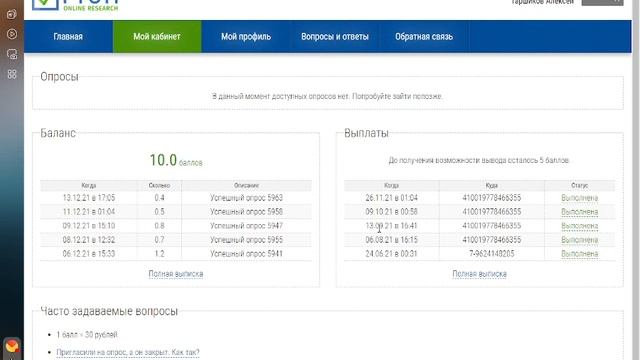Select row Успешный опрос 5955

(176, 240)
